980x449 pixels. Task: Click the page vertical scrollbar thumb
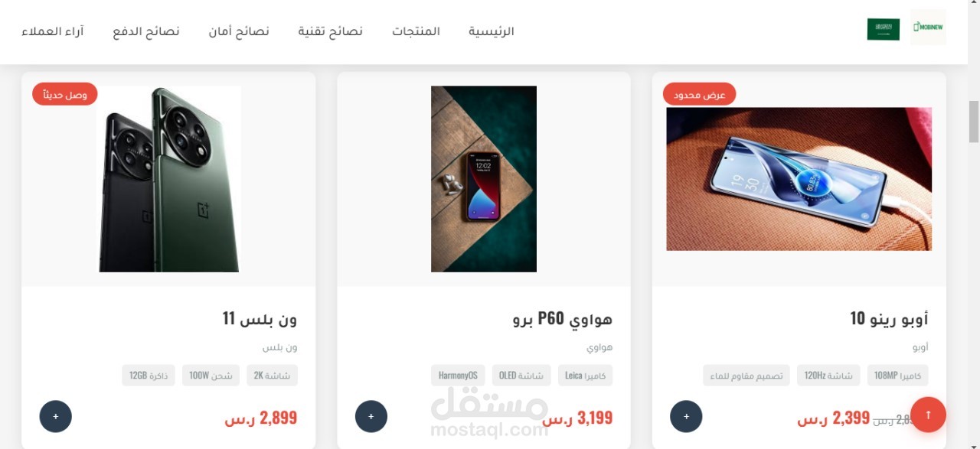click(974, 122)
